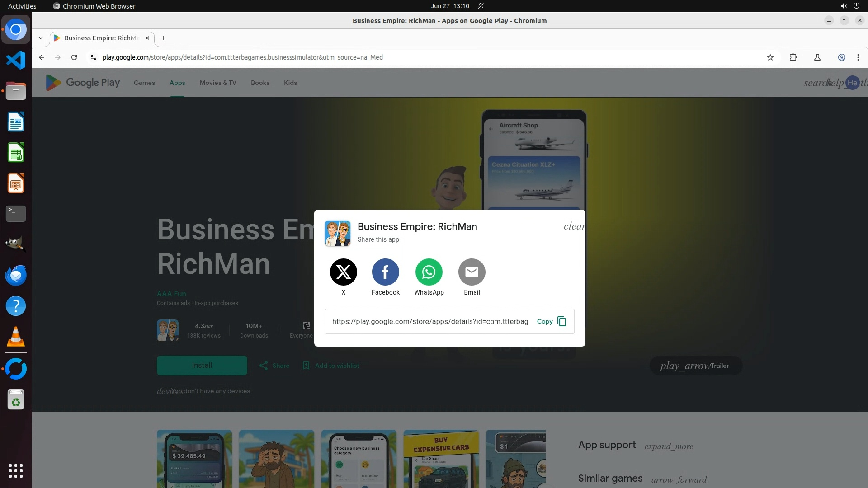The height and width of the screenshot is (488, 868).
Task: View site information icon in address bar
Action: coord(93,57)
